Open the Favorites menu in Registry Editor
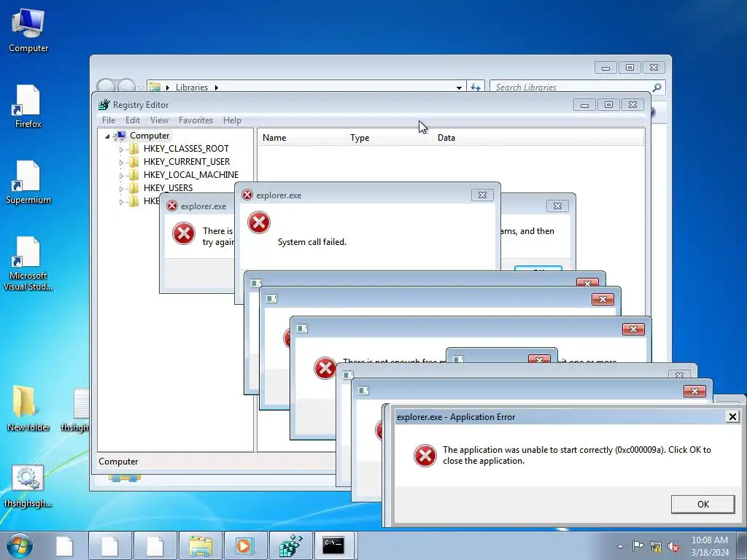Viewport: 747px width, 560px height. [196, 120]
